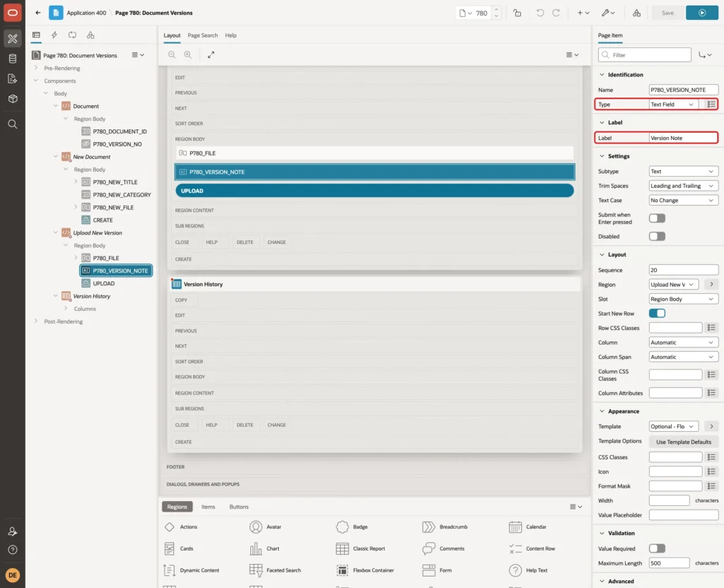This screenshot has height=588, width=724.
Task: Run the page with the play button
Action: click(x=702, y=13)
